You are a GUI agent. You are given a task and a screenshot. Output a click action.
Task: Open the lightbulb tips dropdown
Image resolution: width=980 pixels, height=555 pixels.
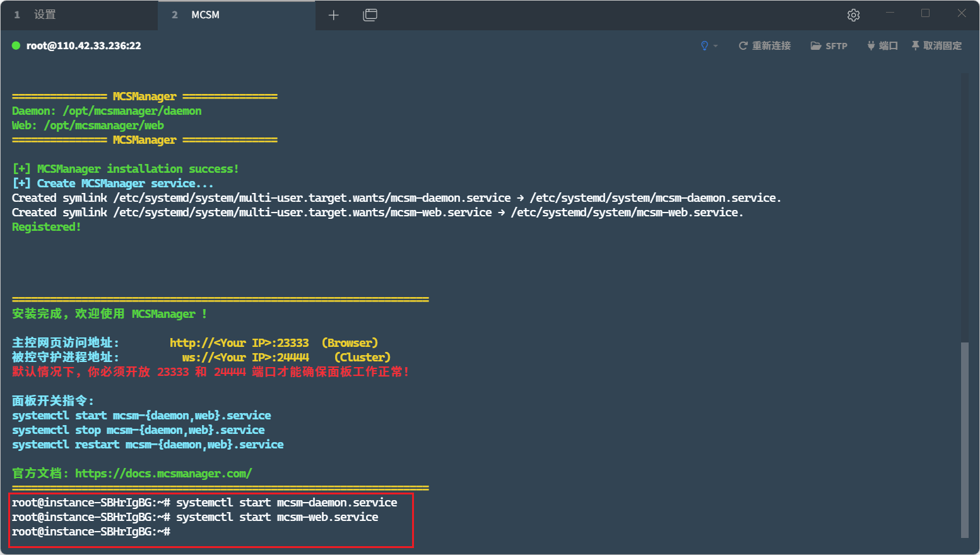709,45
